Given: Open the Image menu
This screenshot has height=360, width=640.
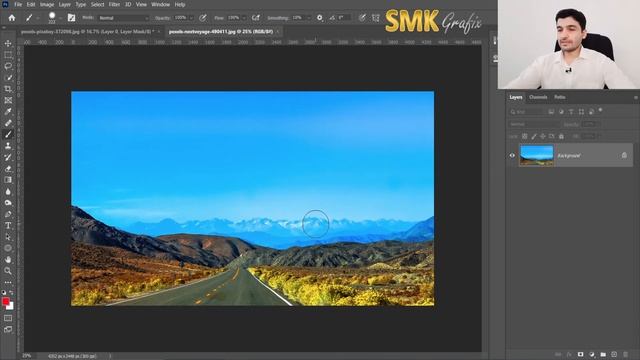Looking at the screenshot, I should click(x=47, y=4).
